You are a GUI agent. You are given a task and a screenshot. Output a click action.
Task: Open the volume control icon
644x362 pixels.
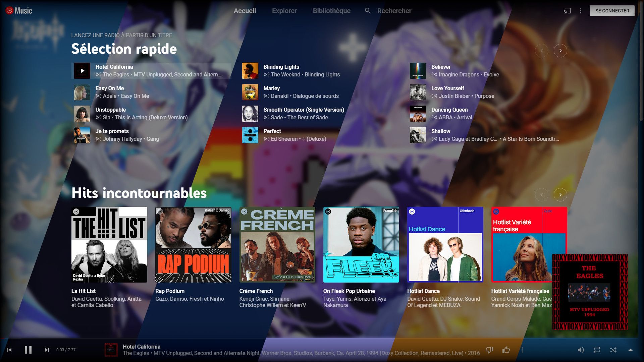pos(581,350)
